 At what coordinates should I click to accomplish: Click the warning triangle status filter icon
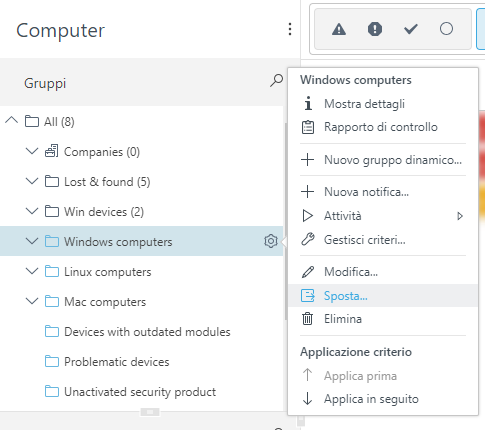point(339,29)
